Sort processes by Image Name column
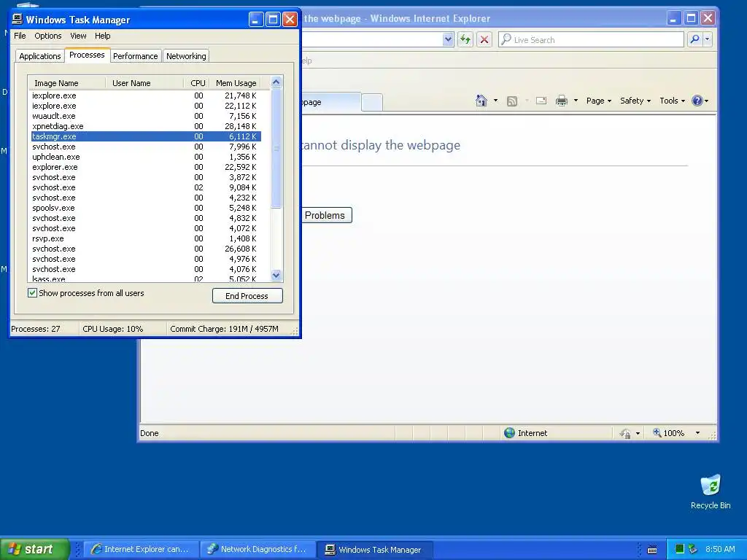This screenshot has height=560, width=747. click(66, 83)
